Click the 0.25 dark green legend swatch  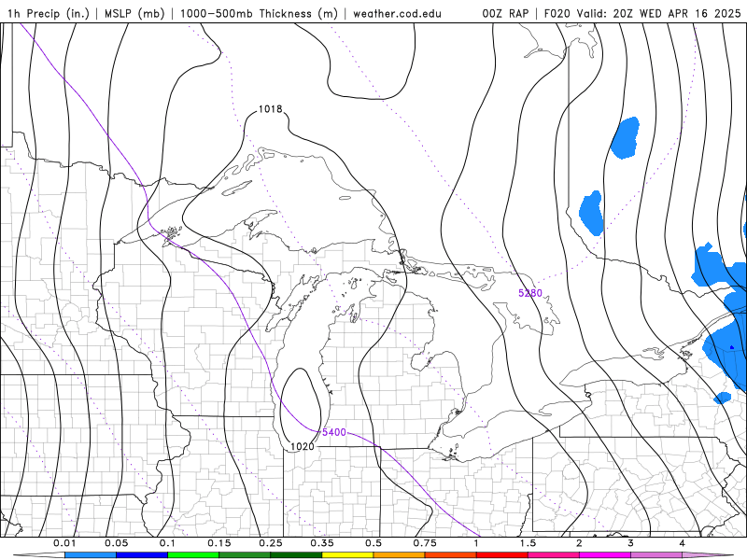tap(296, 554)
